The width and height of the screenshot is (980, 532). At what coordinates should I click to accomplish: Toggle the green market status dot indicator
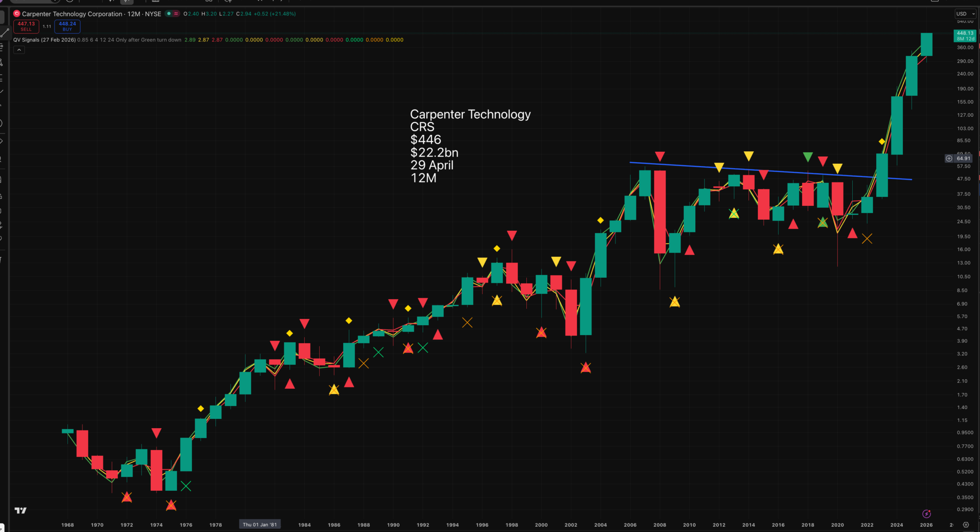tap(169, 14)
